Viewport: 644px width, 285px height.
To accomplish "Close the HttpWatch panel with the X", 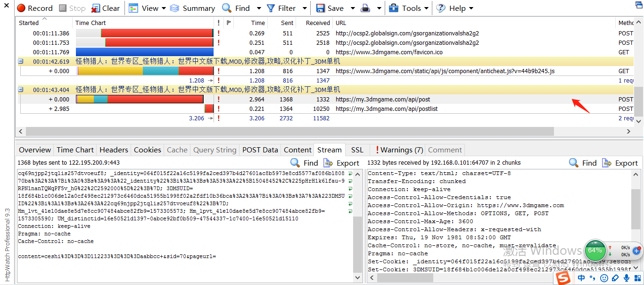I will click(6, 8).
